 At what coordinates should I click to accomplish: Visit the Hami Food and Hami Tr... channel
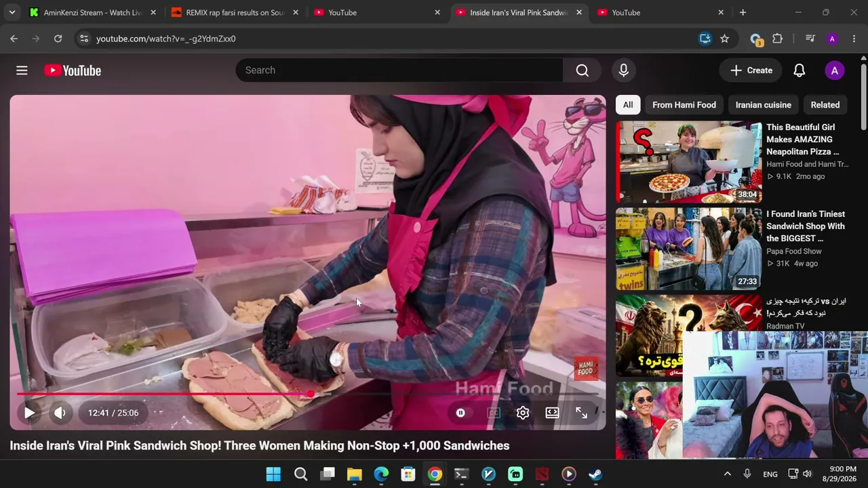click(x=807, y=164)
